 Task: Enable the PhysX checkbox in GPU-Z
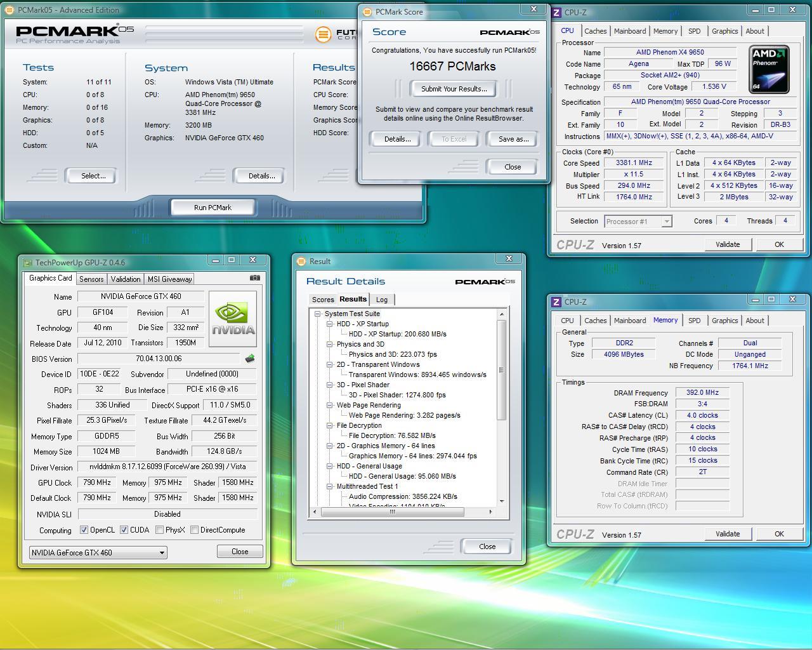pos(159,529)
